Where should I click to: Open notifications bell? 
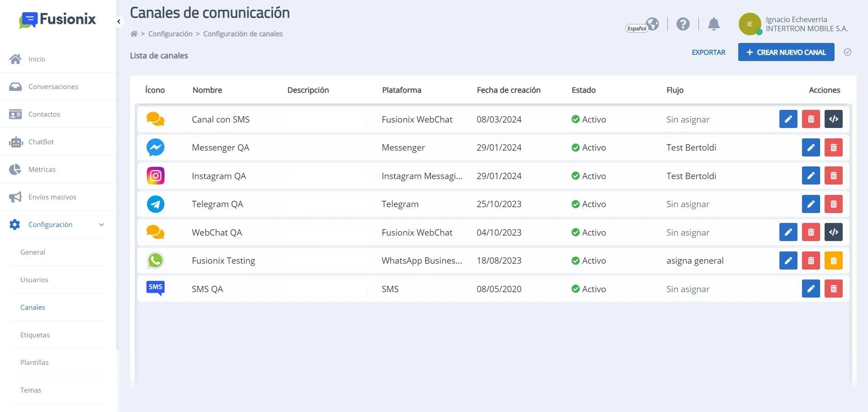[x=713, y=24]
